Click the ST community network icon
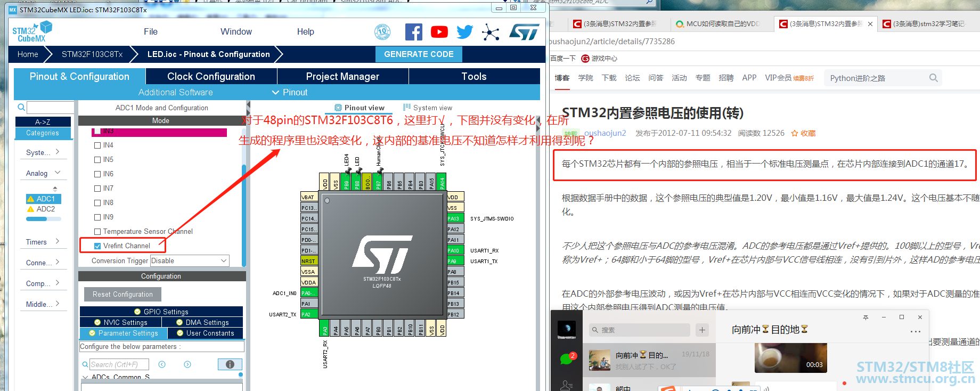 491,32
